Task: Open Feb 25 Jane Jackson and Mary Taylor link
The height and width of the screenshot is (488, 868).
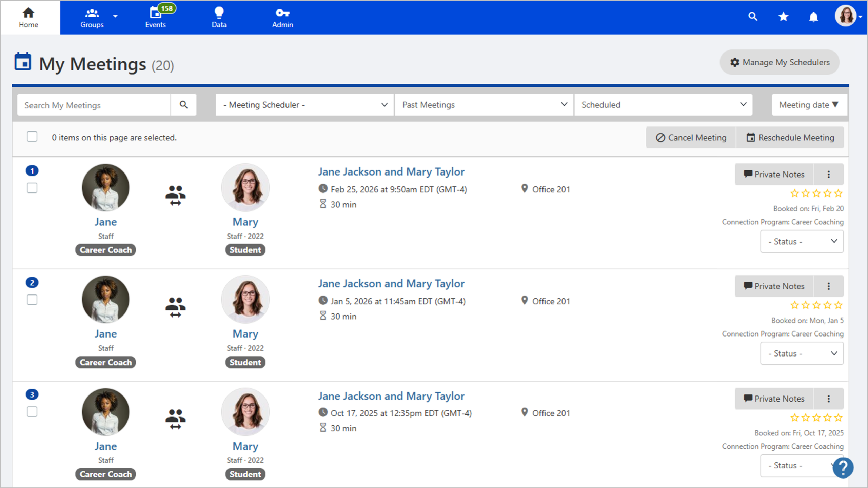Action: pyautogui.click(x=391, y=172)
